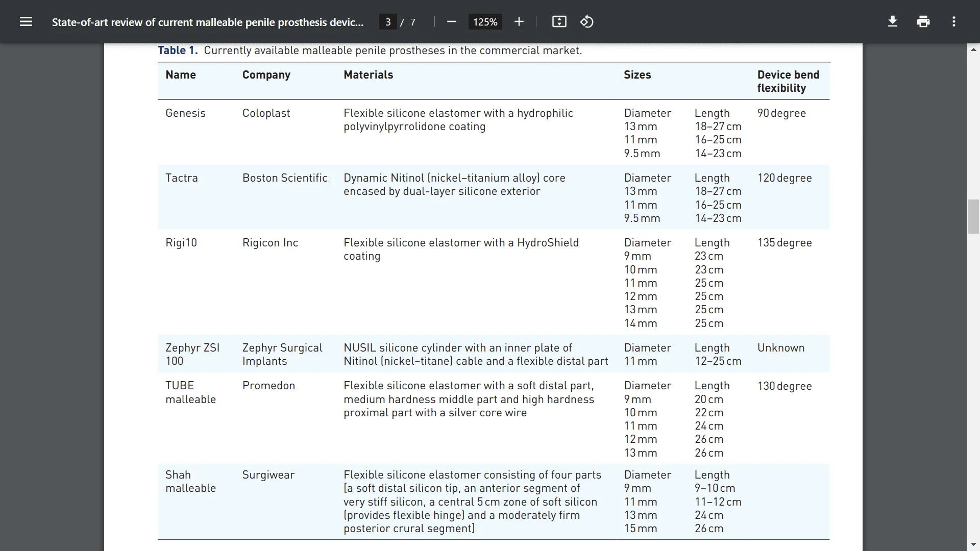Rotate the page counterclockwise

coord(586,21)
